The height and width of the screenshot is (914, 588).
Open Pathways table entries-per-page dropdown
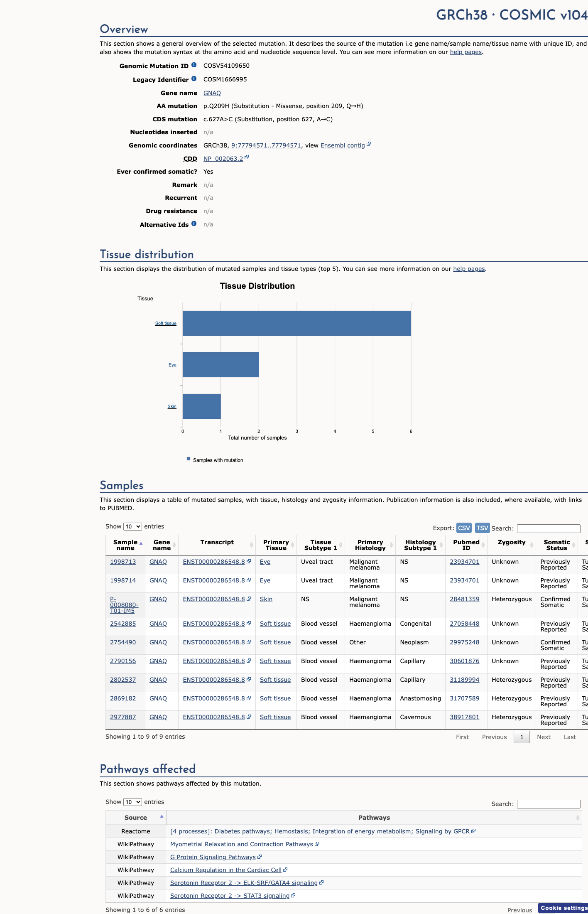tap(132, 802)
